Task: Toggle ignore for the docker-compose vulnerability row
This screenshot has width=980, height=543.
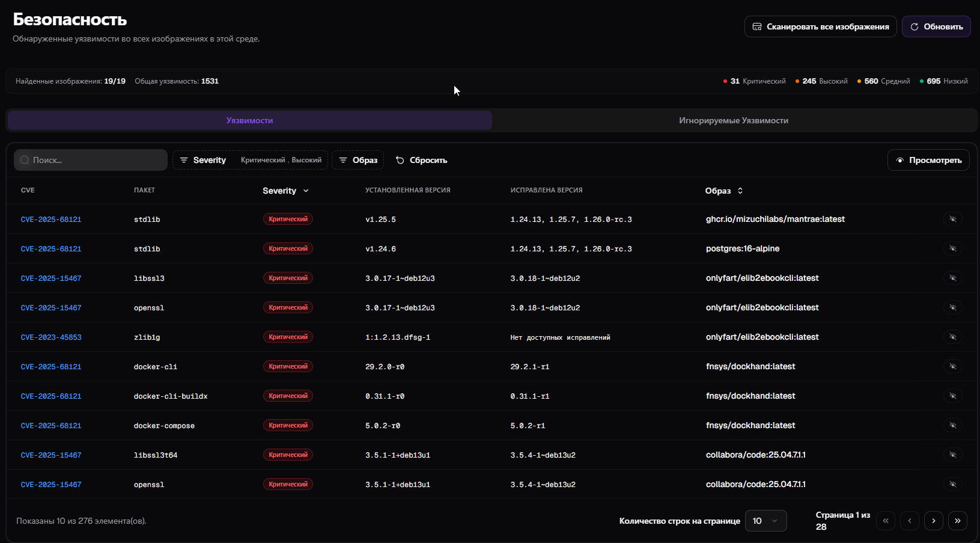Action: [952, 425]
